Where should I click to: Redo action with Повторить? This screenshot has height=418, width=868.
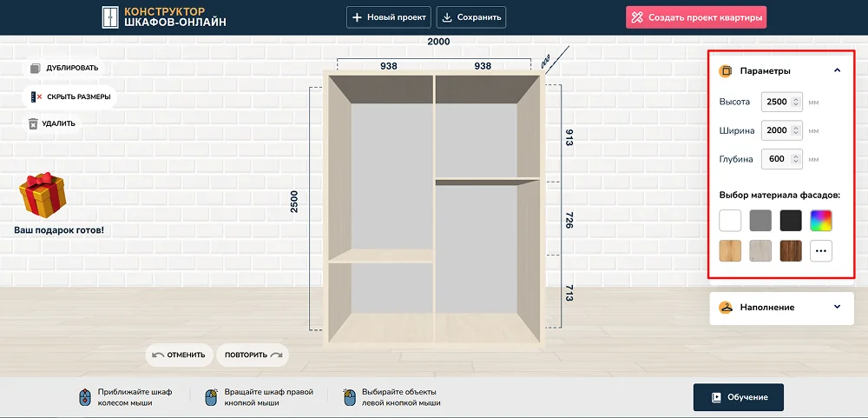point(253,355)
